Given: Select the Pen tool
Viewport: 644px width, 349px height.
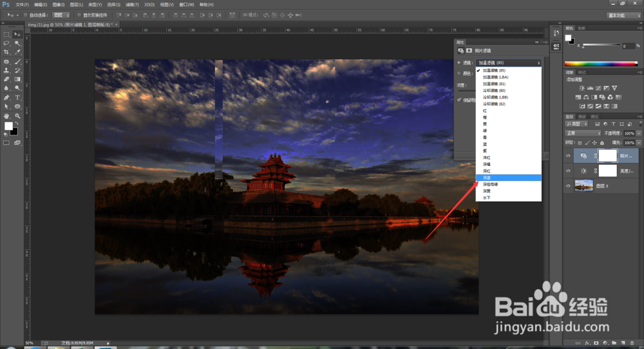Looking at the screenshot, I should click(x=6, y=98).
